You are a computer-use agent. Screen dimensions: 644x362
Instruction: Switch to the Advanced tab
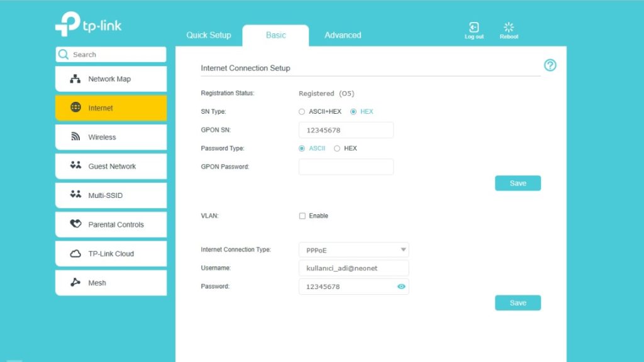(343, 35)
